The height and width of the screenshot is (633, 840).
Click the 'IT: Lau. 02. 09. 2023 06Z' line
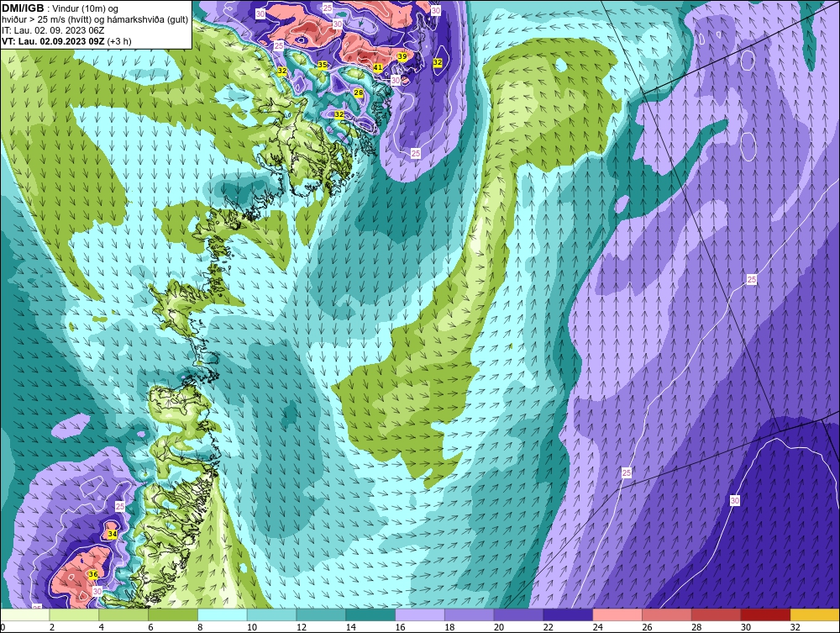(x=52, y=30)
